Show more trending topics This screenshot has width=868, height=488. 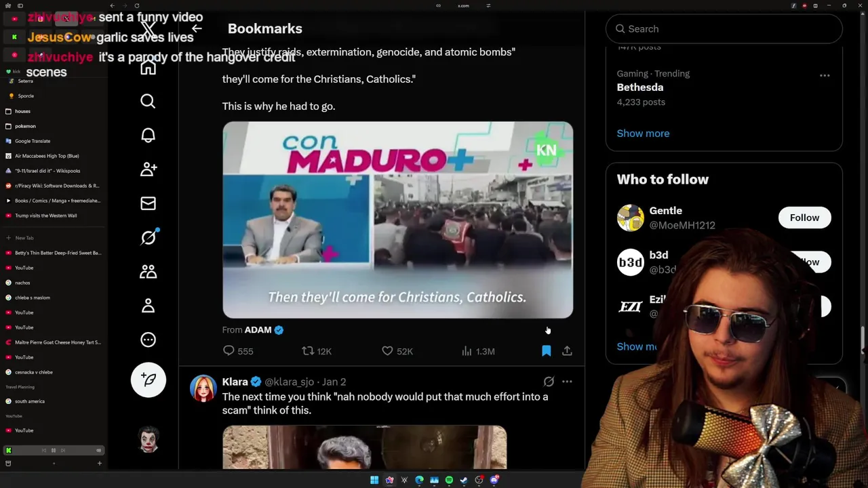(643, 133)
